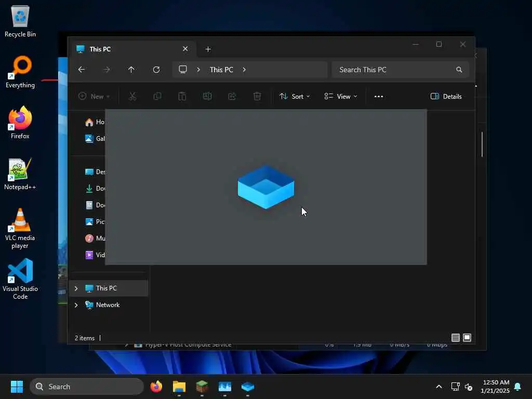532x399 pixels.
Task: Navigate up one folder level
Action: [131, 70]
